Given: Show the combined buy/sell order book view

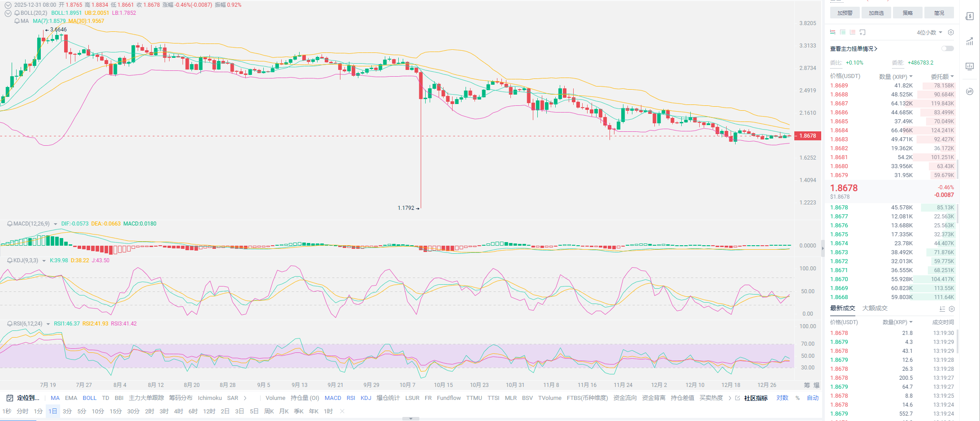Looking at the screenshot, I should pyautogui.click(x=832, y=32).
